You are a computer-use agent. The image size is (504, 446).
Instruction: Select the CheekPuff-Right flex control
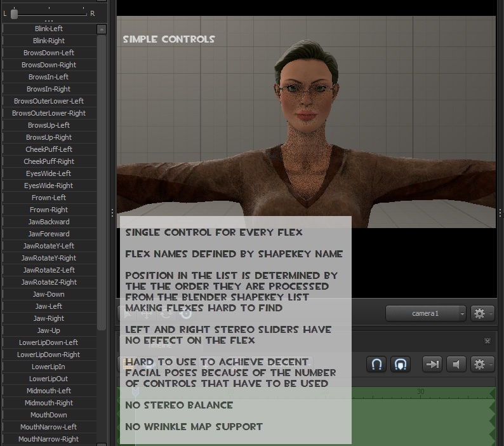pos(49,161)
